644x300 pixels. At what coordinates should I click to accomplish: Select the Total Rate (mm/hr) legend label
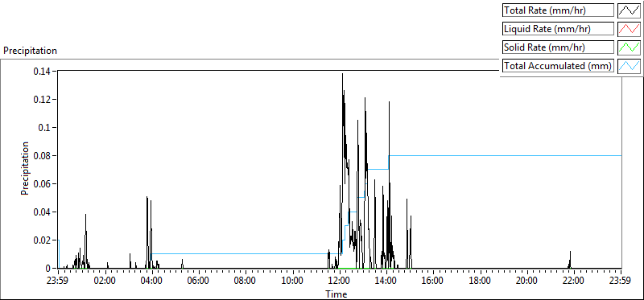[558, 10]
